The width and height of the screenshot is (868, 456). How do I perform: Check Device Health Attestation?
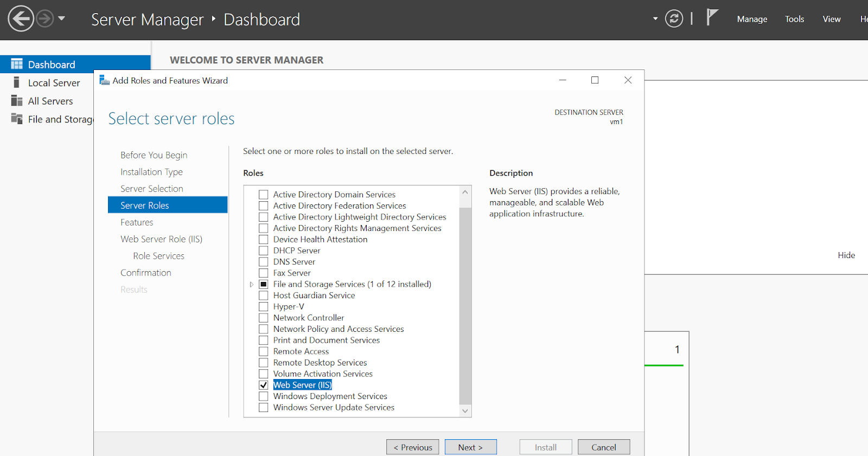[x=264, y=240]
